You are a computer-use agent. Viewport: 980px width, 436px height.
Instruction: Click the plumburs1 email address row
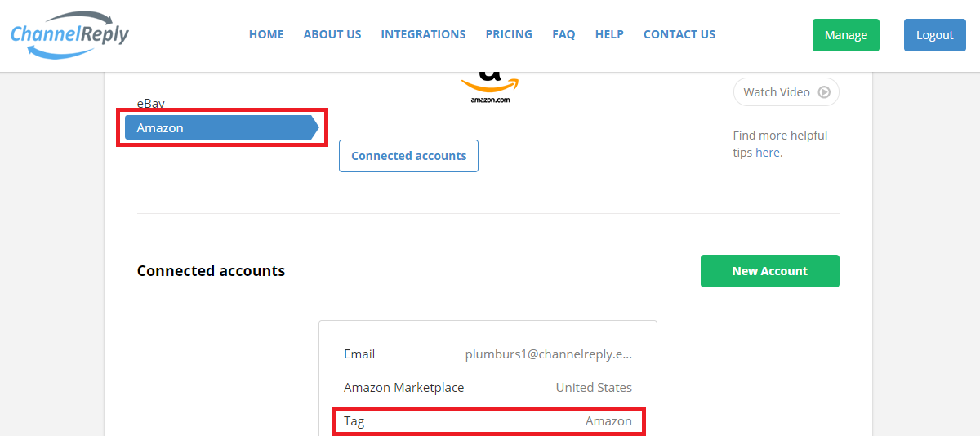click(488, 354)
